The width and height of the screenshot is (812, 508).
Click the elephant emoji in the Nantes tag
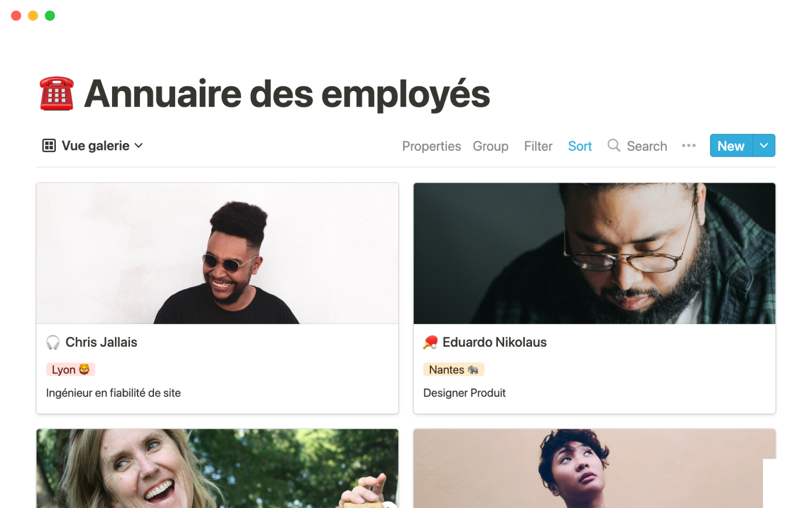coord(473,370)
